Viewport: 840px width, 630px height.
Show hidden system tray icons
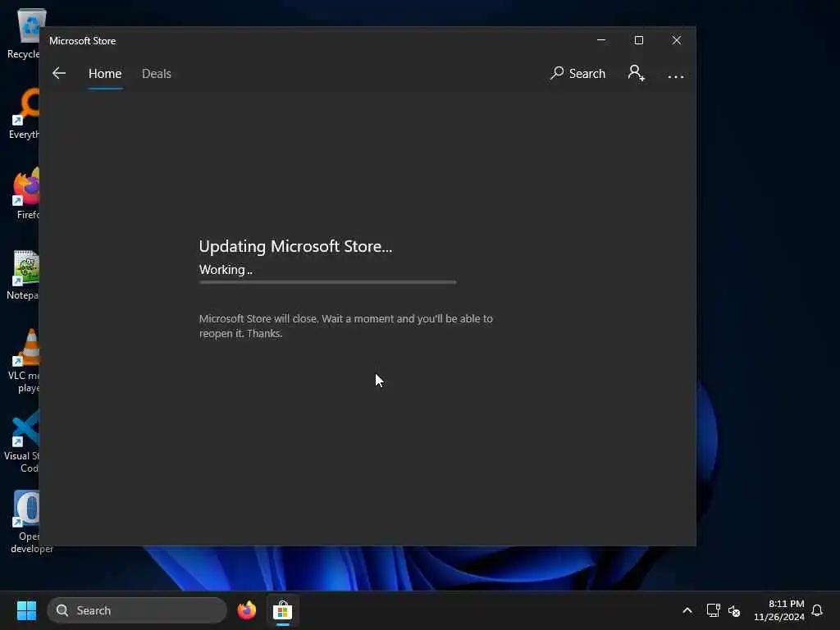click(687, 610)
